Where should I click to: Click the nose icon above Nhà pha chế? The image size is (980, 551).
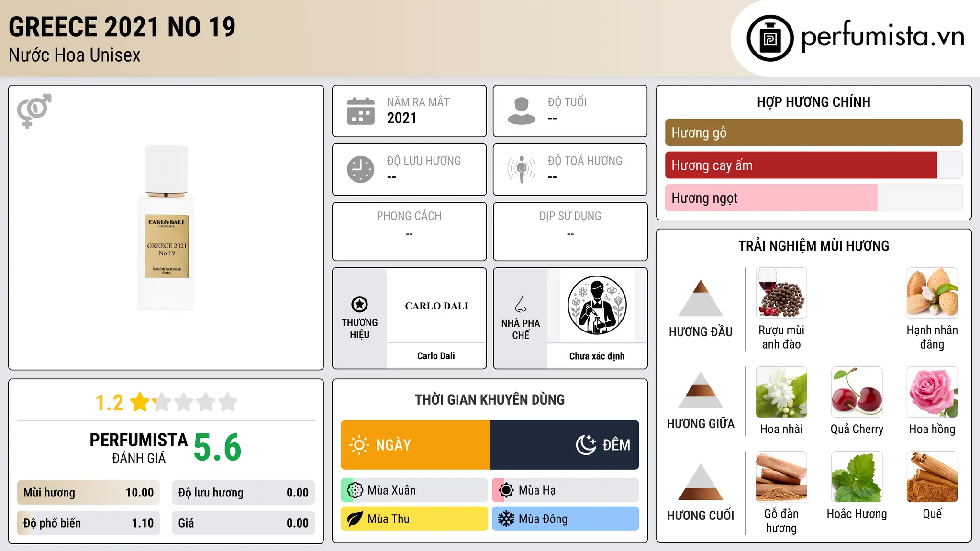521,304
